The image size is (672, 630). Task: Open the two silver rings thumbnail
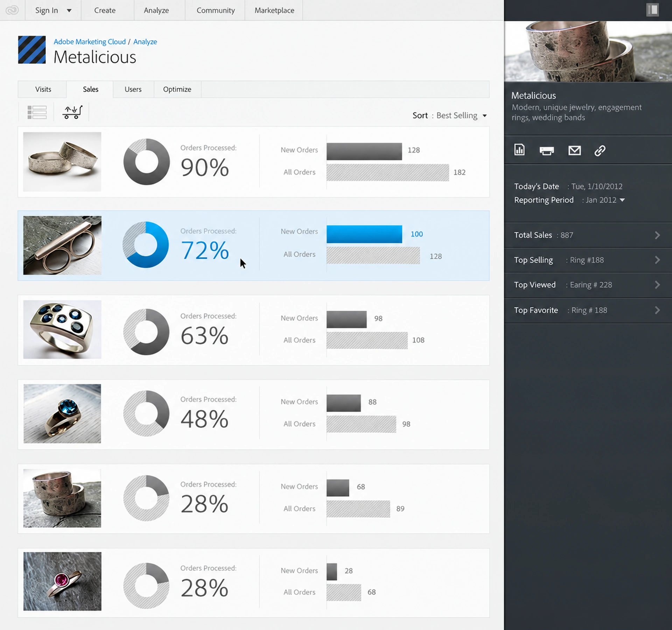click(x=62, y=162)
